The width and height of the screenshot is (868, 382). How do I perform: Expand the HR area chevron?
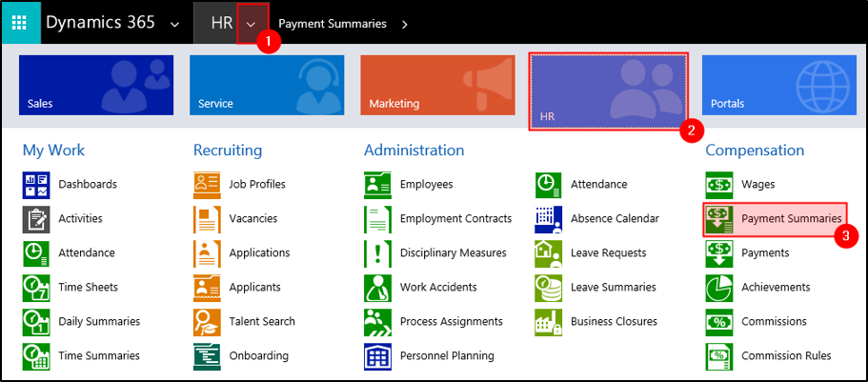252,24
